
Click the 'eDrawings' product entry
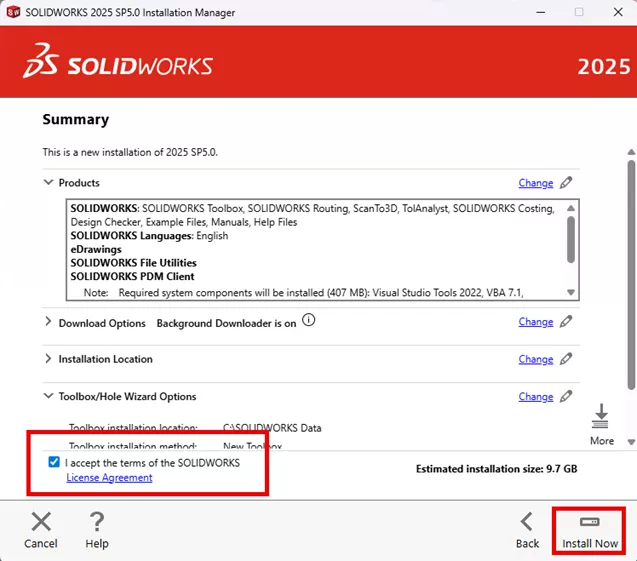click(96, 249)
